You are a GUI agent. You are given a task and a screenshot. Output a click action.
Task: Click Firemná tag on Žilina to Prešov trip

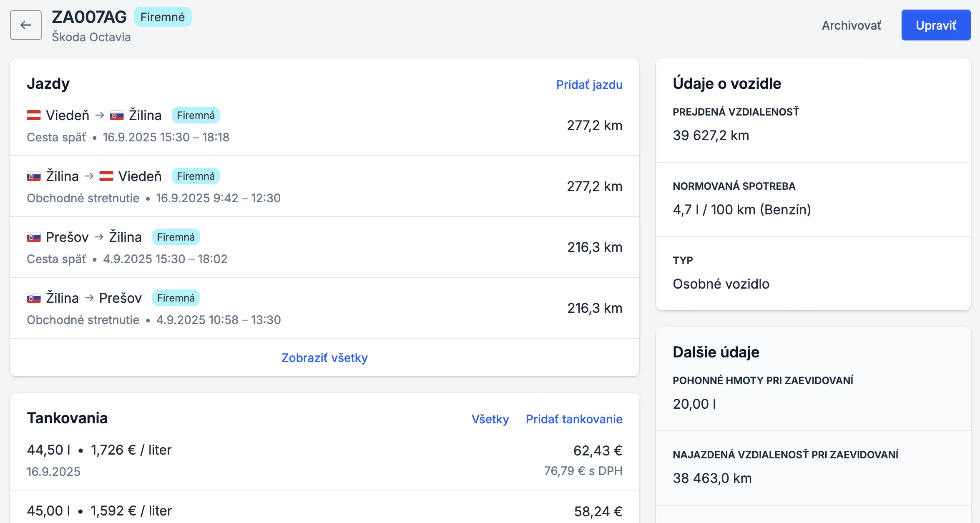pos(176,298)
